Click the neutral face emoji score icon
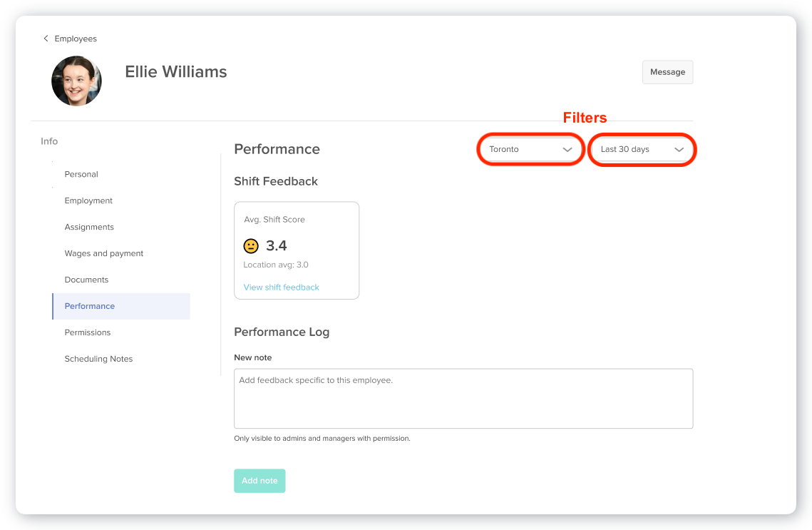The image size is (812, 530). tap(251, 245)
